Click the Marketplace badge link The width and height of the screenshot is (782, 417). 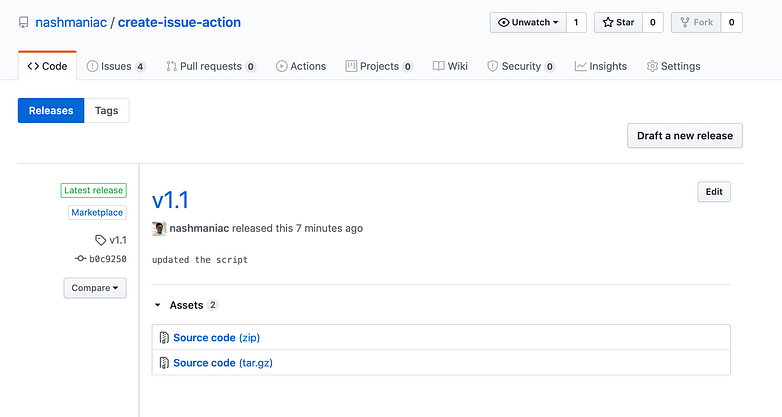tap(97, 212)
